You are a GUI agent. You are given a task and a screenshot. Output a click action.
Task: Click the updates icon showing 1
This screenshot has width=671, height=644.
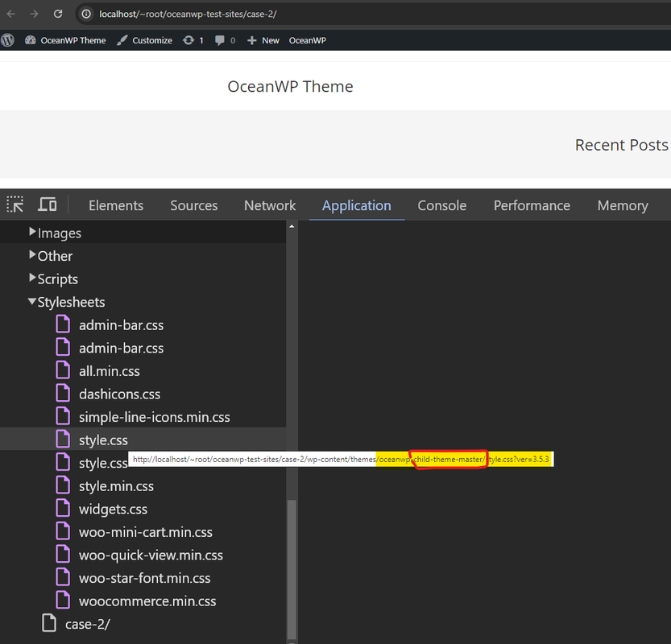(193, 40)
